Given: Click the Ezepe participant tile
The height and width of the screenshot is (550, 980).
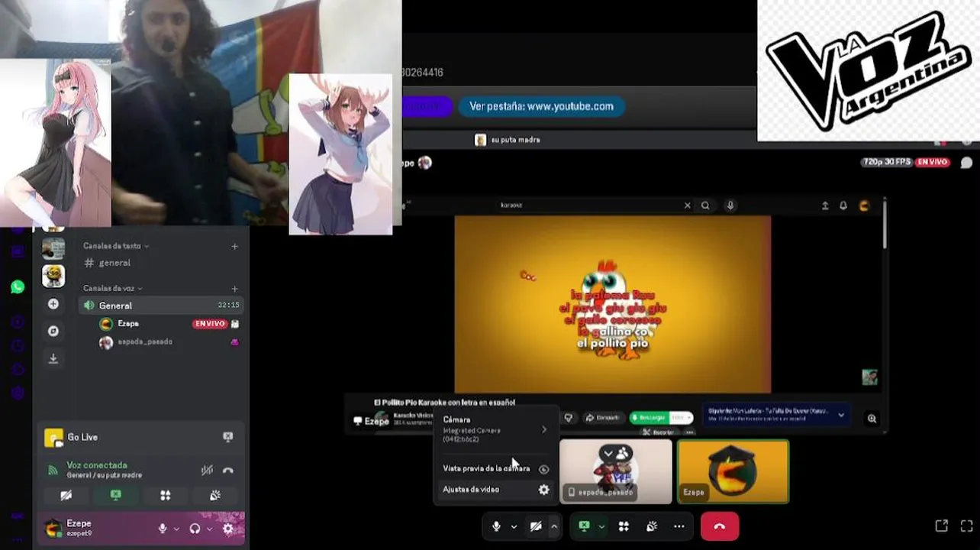Looking at the screenshot, I should (x=733, y=471).
